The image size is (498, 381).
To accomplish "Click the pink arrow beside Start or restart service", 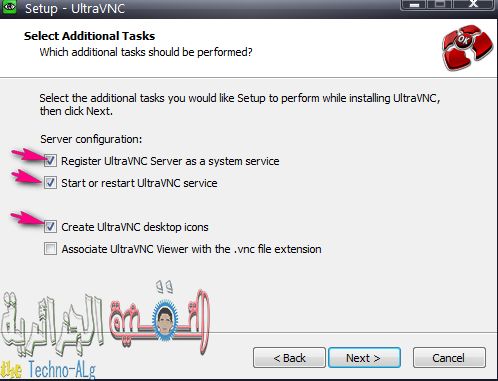I will (28, 177).
